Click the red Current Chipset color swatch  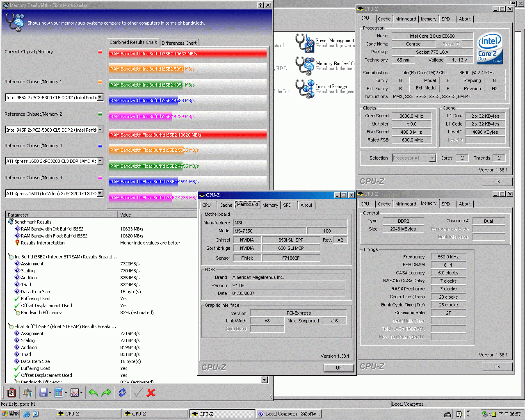pos(100,52)
